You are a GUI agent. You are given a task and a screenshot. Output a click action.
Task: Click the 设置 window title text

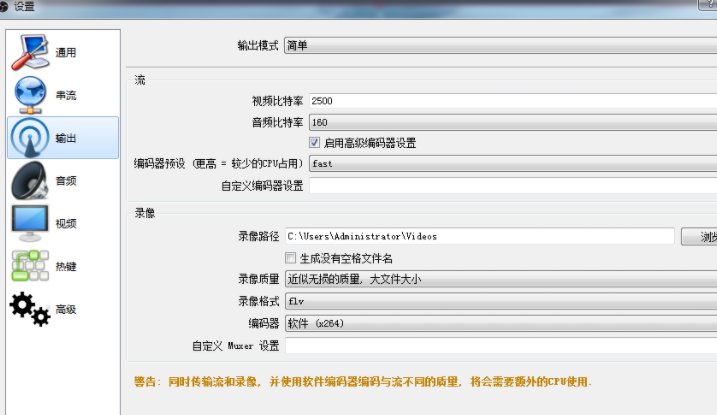tap(24, 6)
